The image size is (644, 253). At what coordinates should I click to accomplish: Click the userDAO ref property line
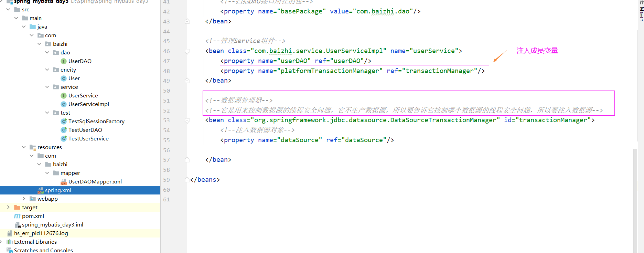point(296,61)
